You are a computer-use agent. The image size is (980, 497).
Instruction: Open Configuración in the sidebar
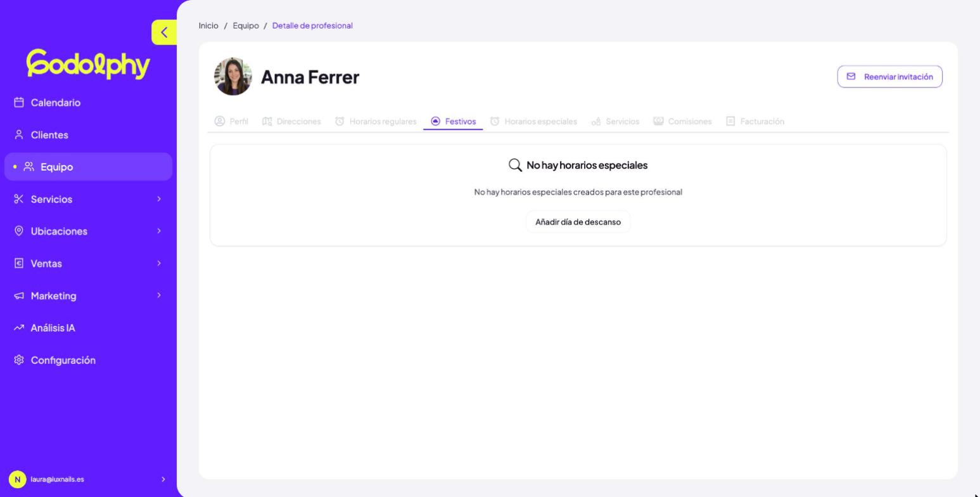88,360
